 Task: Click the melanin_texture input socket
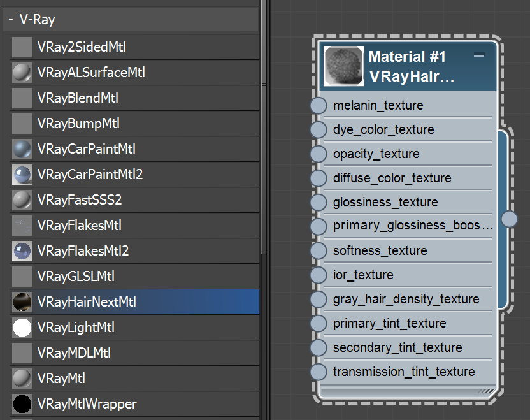(x=318, y=105)
